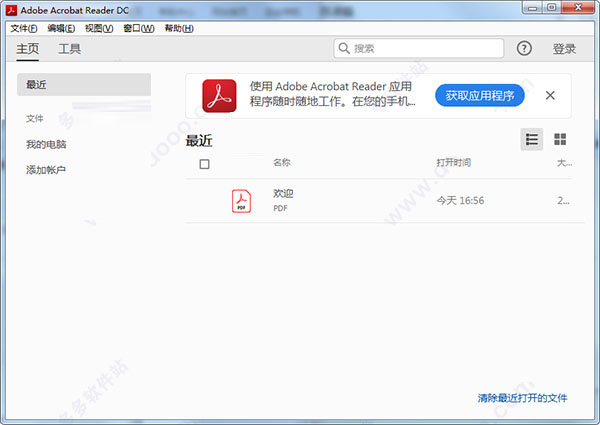Click the 获取应用程序 button

pyautogui.click(x=479, y=96)
